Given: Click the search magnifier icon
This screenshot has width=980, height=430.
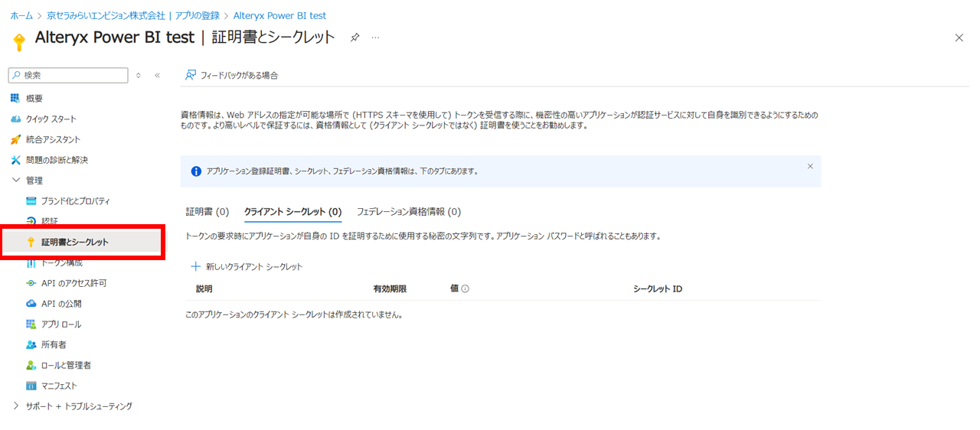Looking at the screenshot, I should click(16, 75).
